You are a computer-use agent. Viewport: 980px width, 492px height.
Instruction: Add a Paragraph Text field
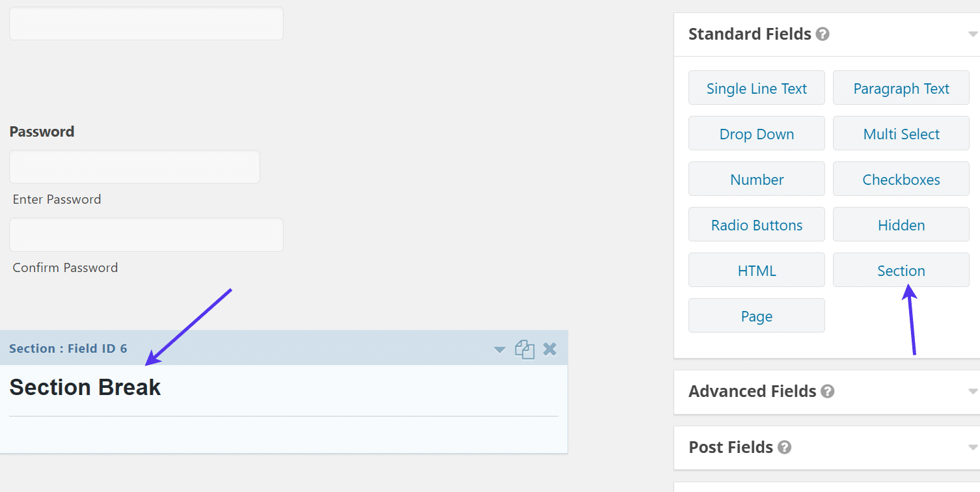tap(901, 87)
